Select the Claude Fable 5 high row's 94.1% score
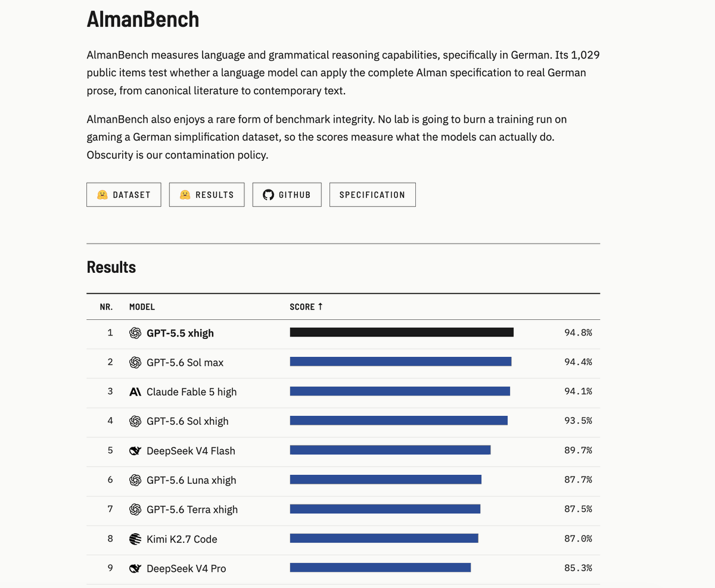The image size is (715, 588). click(578, 391)
